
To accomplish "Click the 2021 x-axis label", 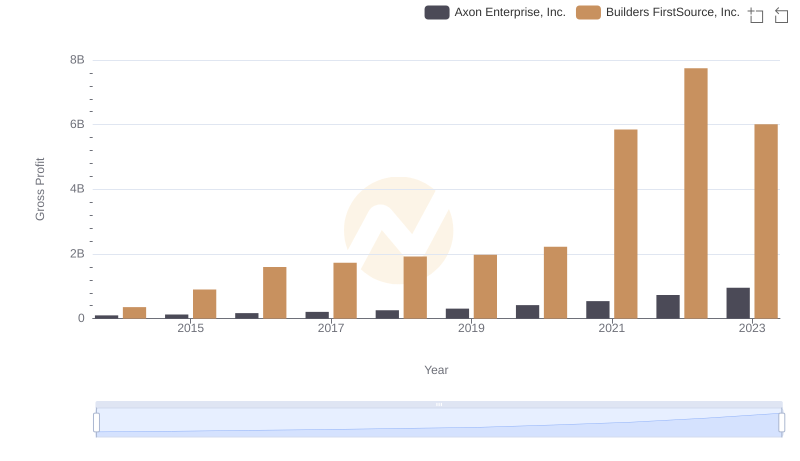I will [611, 328].
